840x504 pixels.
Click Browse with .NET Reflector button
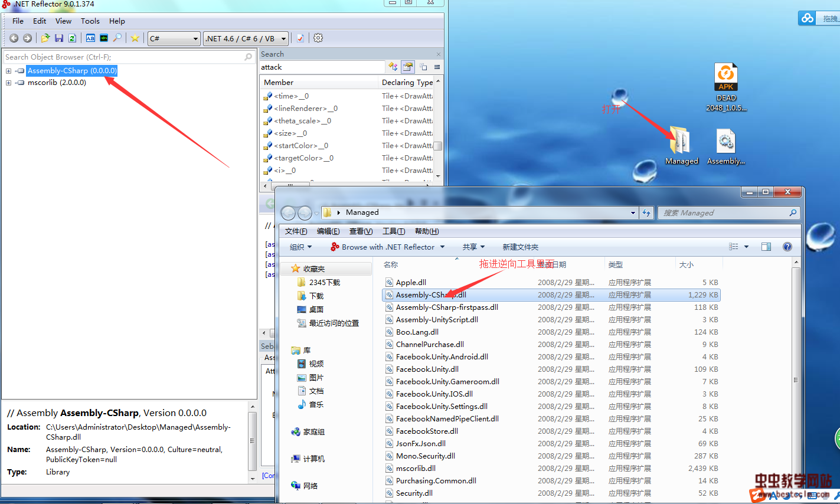pyautogui.click(x=383, y=247)
